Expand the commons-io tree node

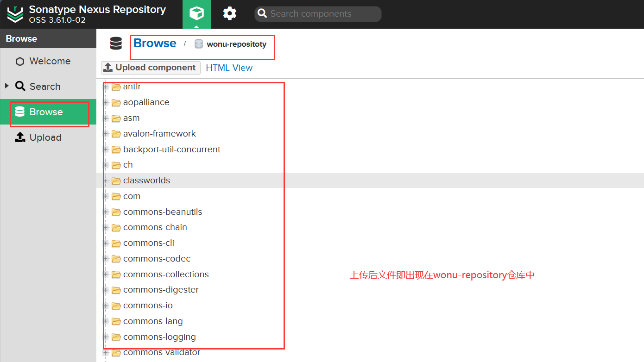[106, 306]
